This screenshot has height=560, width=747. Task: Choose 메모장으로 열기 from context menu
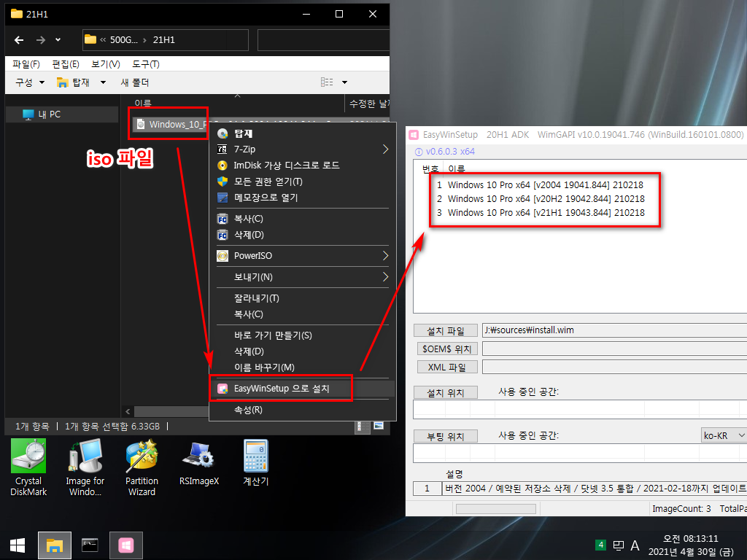coord(303,198)
